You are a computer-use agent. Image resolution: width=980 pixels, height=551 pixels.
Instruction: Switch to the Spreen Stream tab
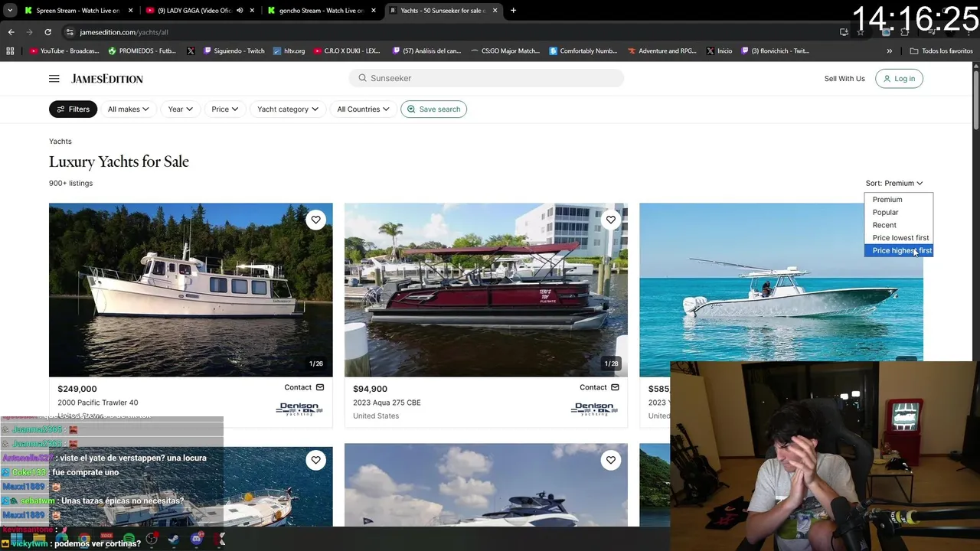coord(77,11)
